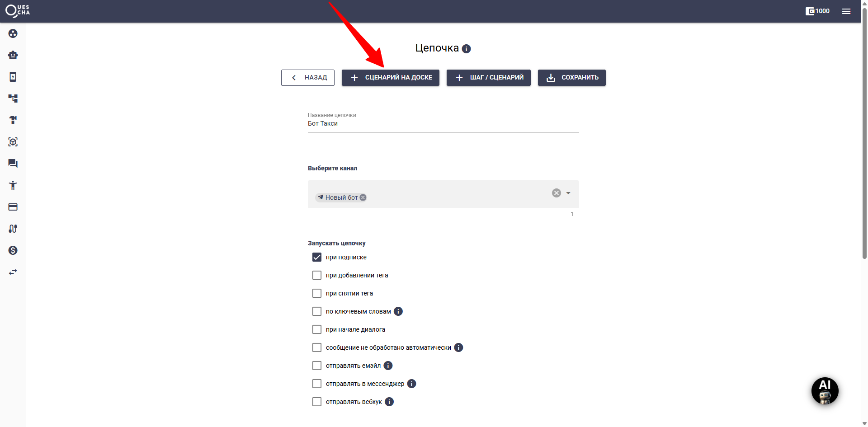868x427 pixels.
Task: Click the robot icon in the sidebar
Action: [x=13, y=55]
